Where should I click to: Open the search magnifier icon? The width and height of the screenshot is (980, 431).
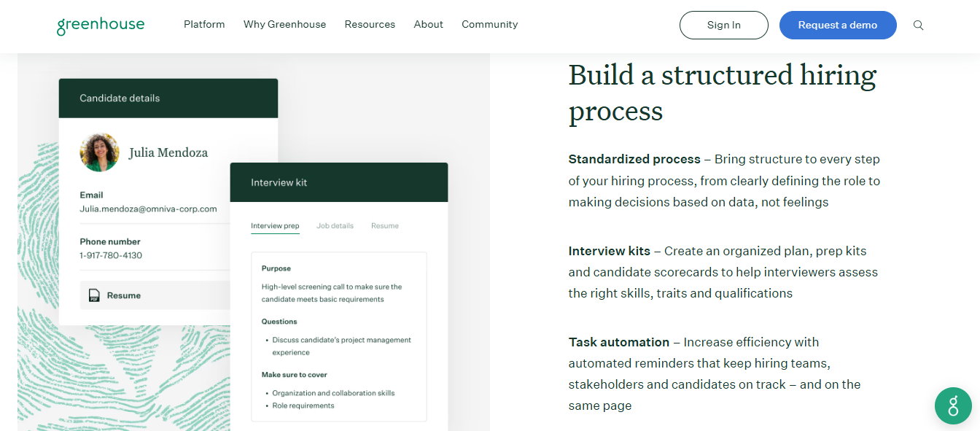tap(919, 25)
